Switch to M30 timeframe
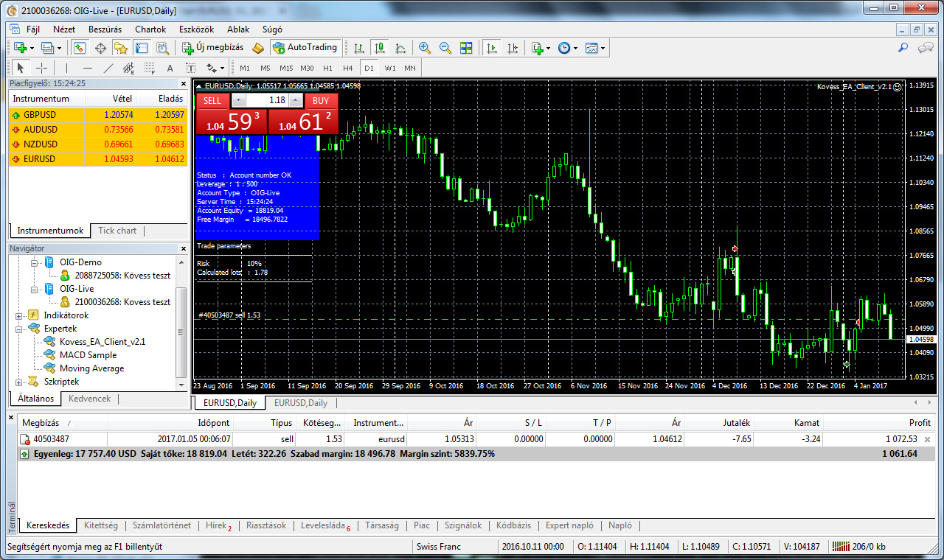This screenshot has height=560, width=944. click(307, 68)
